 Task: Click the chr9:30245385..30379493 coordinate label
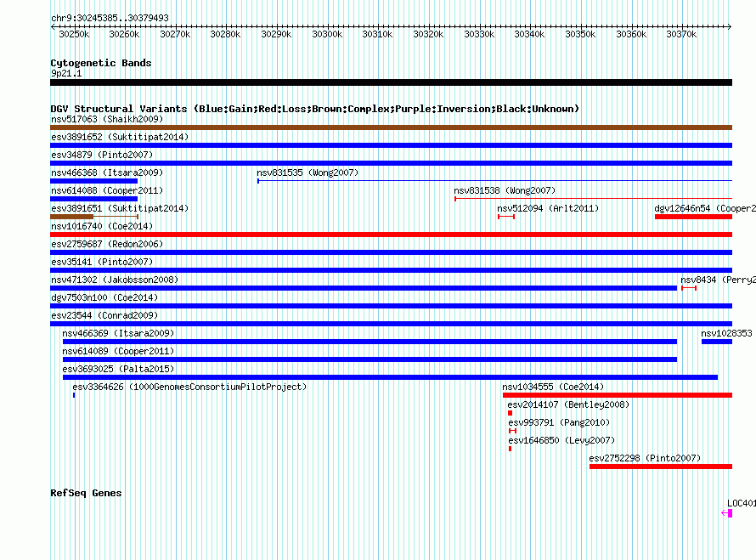110,18
